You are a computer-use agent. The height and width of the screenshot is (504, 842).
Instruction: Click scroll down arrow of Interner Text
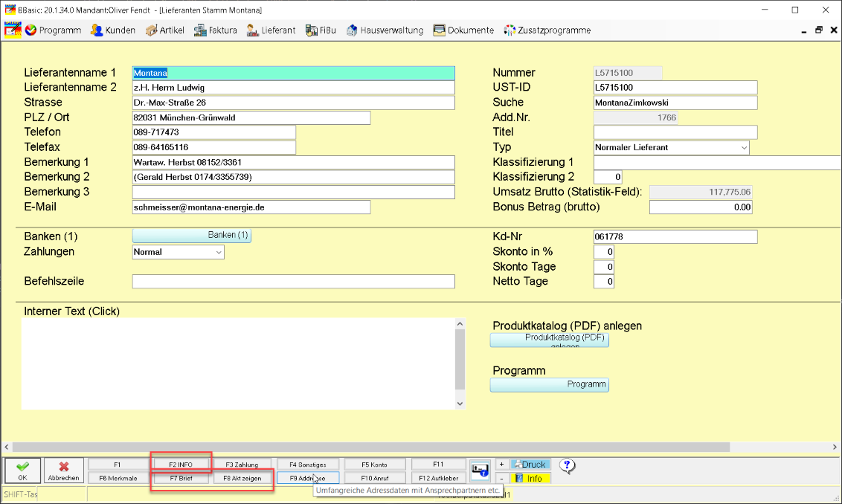pos(460,404)
